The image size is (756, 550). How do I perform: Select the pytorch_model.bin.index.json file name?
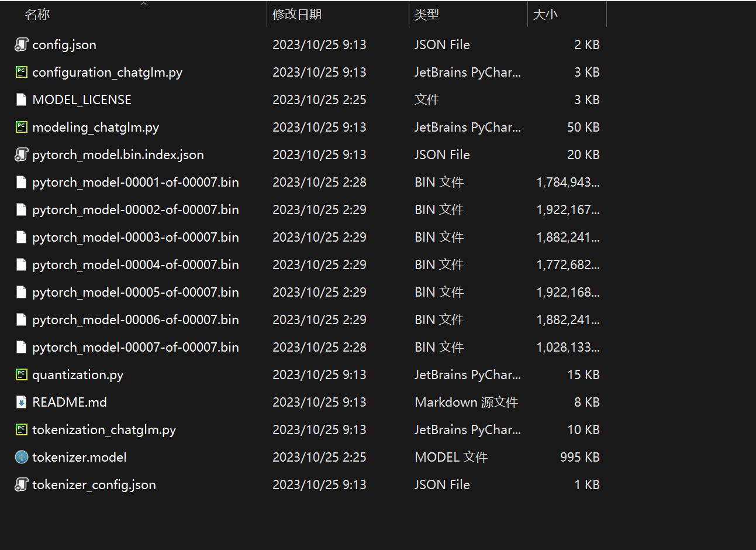(118, 154)
